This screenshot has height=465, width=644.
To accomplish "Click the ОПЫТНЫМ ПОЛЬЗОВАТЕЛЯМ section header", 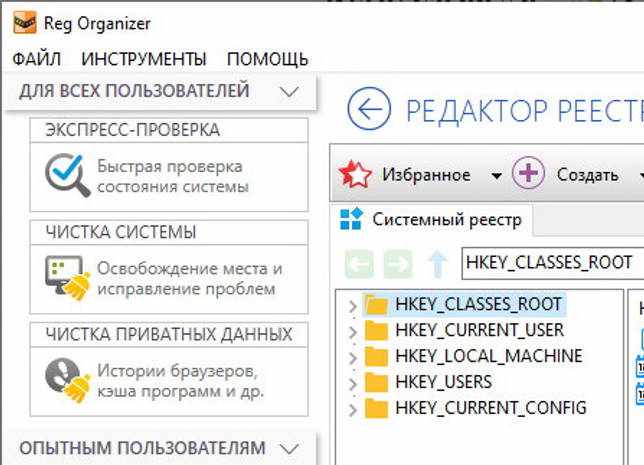I will 161,448.
